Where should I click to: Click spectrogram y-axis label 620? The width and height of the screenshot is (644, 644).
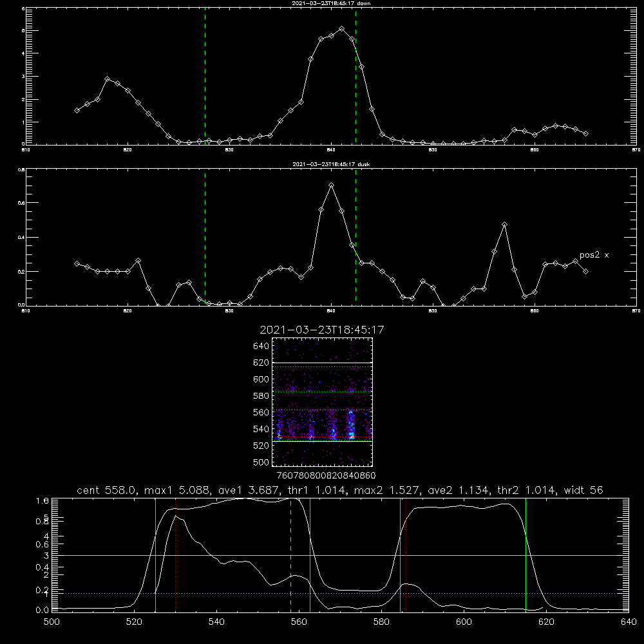coord(261,363)
